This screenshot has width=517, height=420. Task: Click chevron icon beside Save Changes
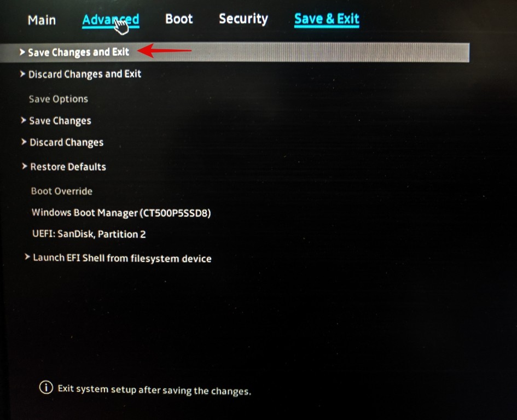point(24,120)
